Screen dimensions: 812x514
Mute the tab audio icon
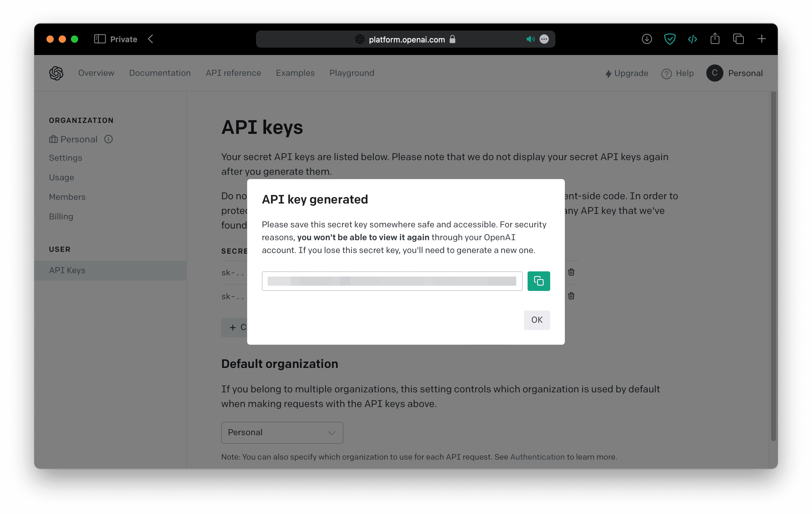[530, 39]
